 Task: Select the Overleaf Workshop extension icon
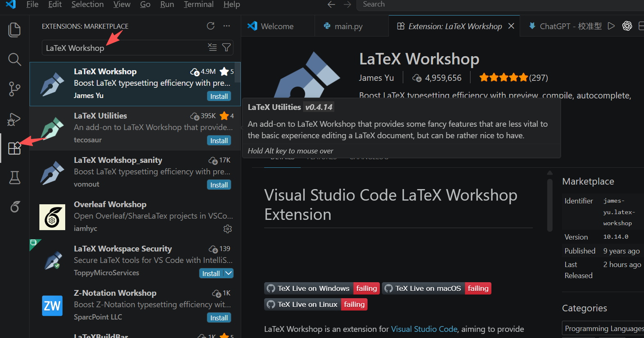(52, 217)
